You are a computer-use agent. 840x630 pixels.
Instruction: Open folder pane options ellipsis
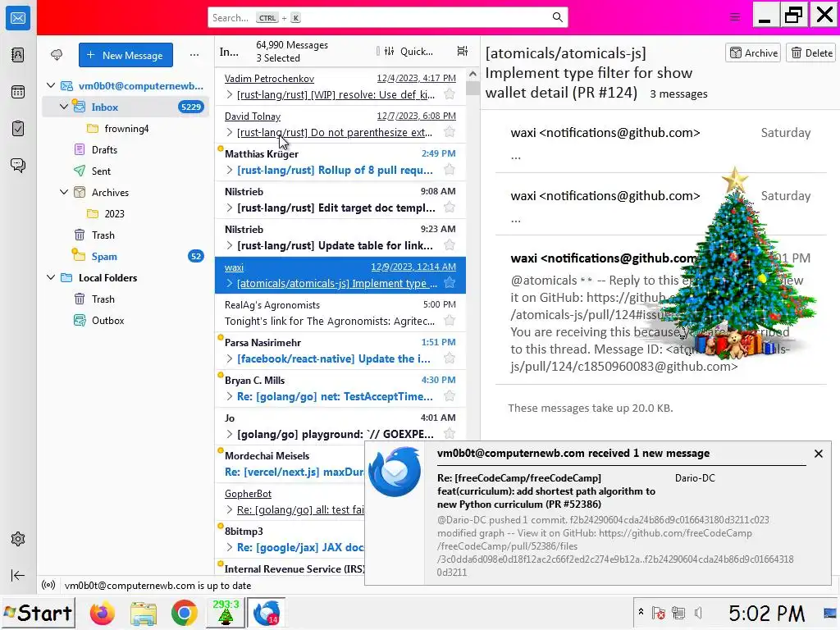pyautogui.click(x=194, y=55)
